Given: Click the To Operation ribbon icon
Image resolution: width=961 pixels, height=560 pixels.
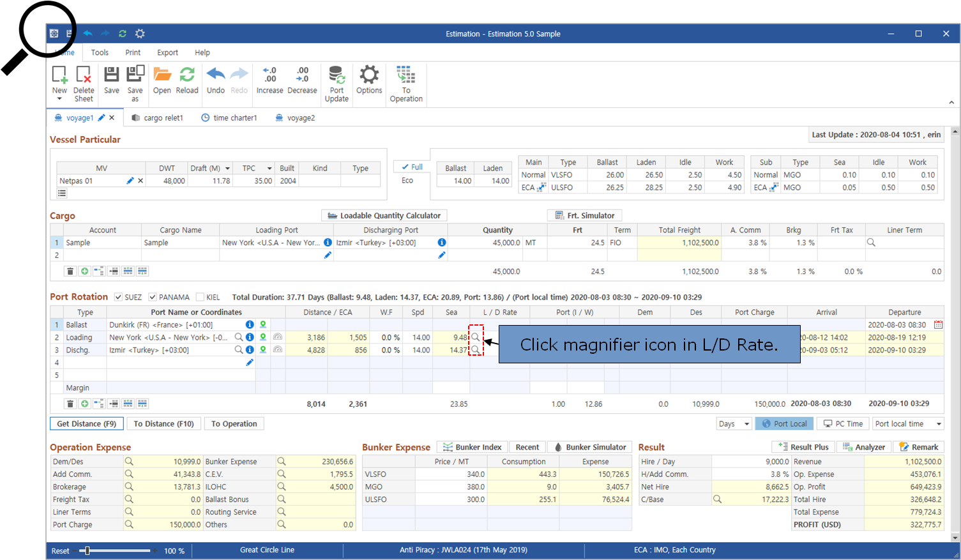Looking at the screenshot, I should pos(406,75).
